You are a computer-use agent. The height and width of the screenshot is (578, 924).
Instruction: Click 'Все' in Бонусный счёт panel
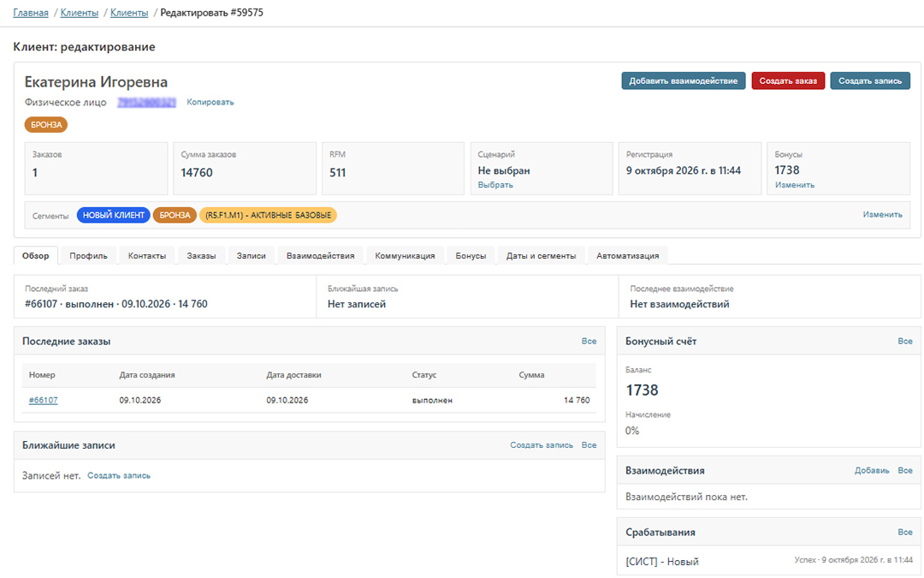click(904, 341)
